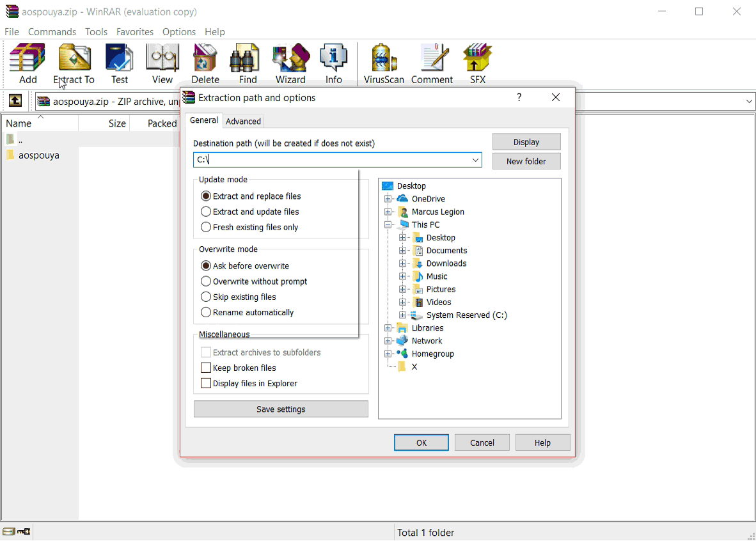Screen dimensions: 756x541
Task: Open the Favorites menu
Action: 134,32
